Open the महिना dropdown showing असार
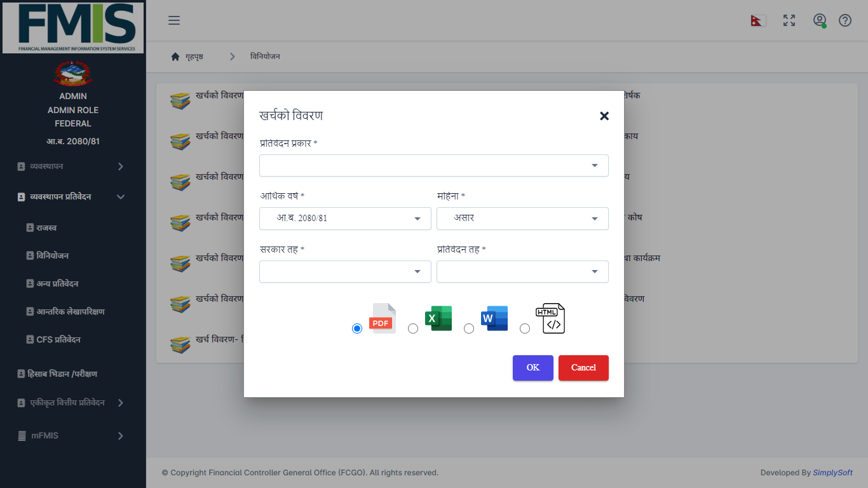 tap(522, 219)
